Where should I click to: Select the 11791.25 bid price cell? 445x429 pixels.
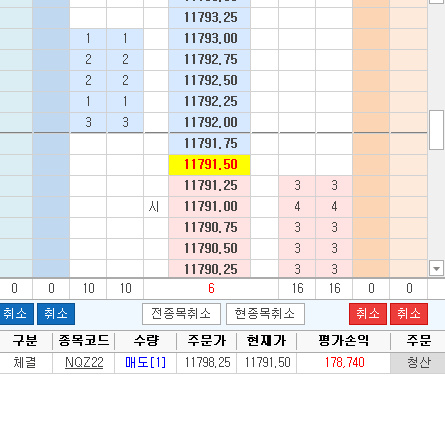click(210, 186)
